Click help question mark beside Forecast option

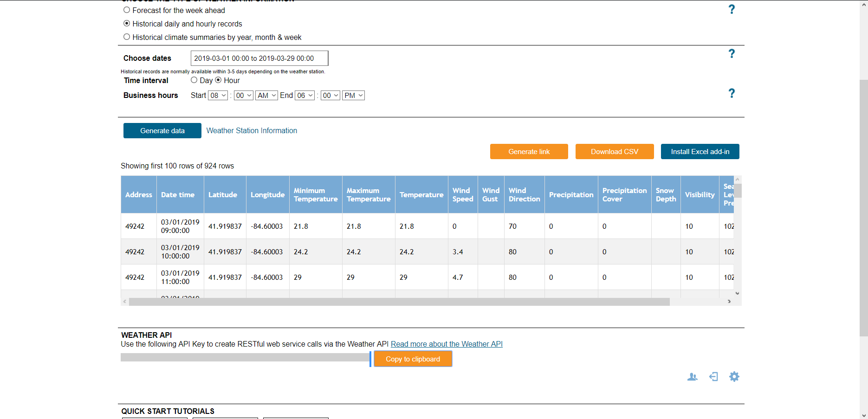pos(732,9)
